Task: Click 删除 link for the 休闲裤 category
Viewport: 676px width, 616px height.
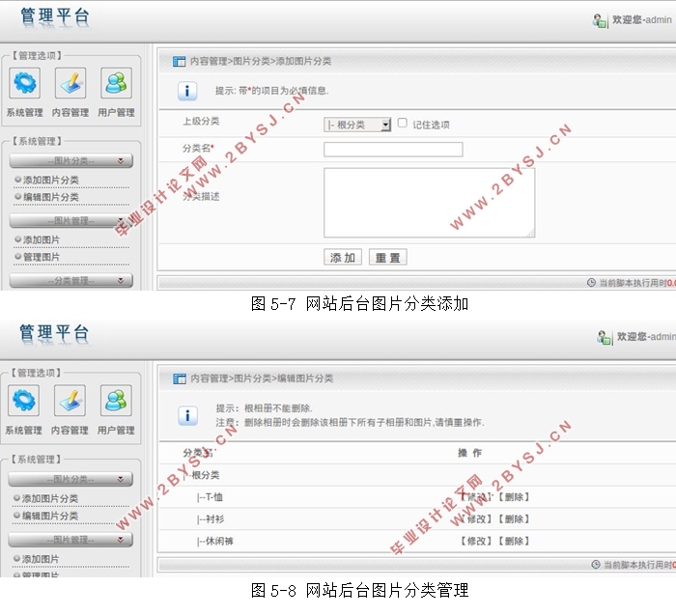Action: (x=514, y=542)
